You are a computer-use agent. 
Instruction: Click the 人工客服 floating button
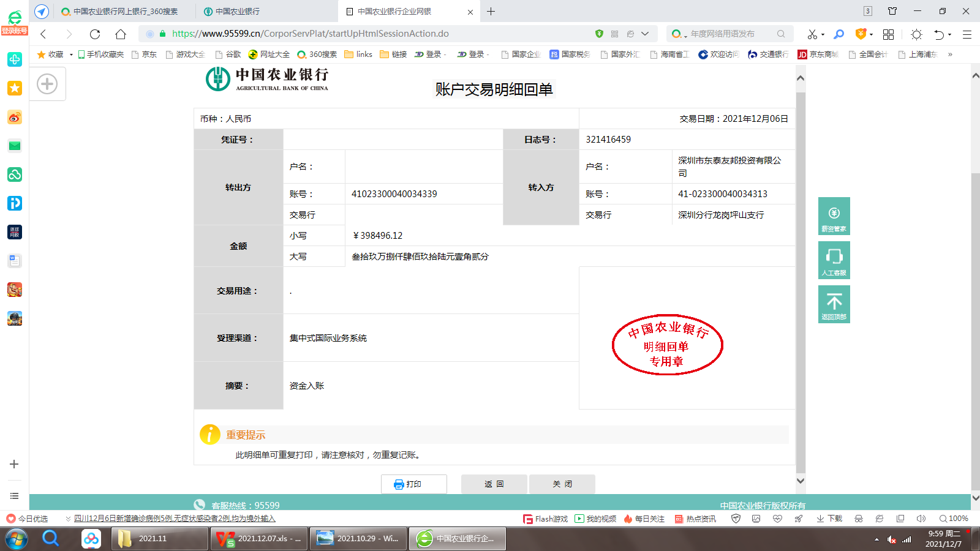point(834,260)
